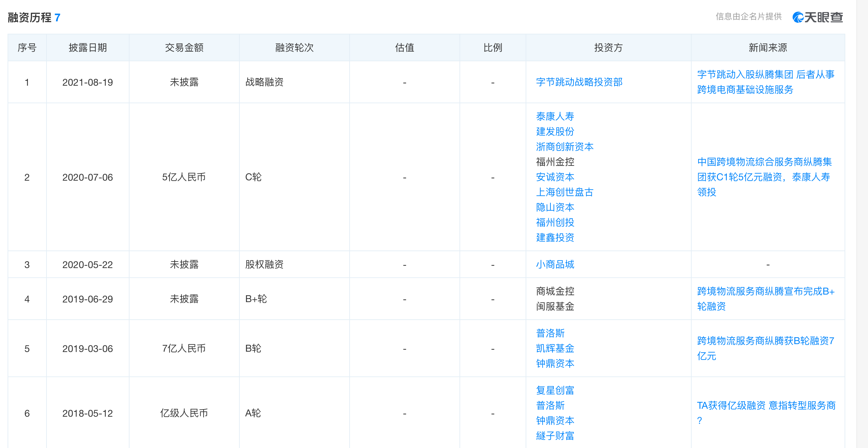This screenshot has width=868, height=448.
Task: Open investor 钟鼎资本 in B轮 row
Action: pos(555,363)
